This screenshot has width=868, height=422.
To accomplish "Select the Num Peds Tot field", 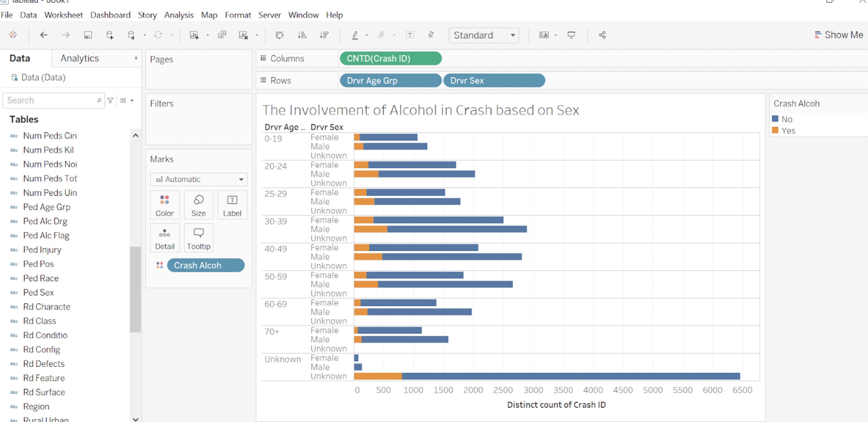I will pyautogui.click(x=50, y=178).
